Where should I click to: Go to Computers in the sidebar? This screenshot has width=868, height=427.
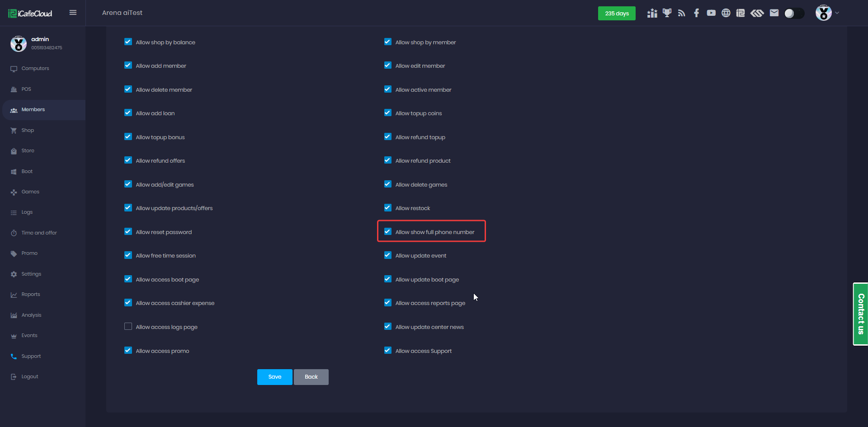point(35,68)
